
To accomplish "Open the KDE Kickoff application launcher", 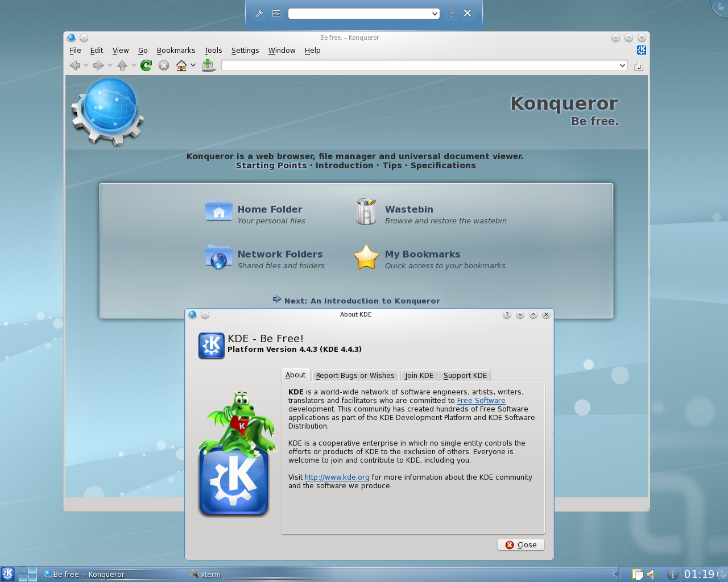I will coord(7,574).
